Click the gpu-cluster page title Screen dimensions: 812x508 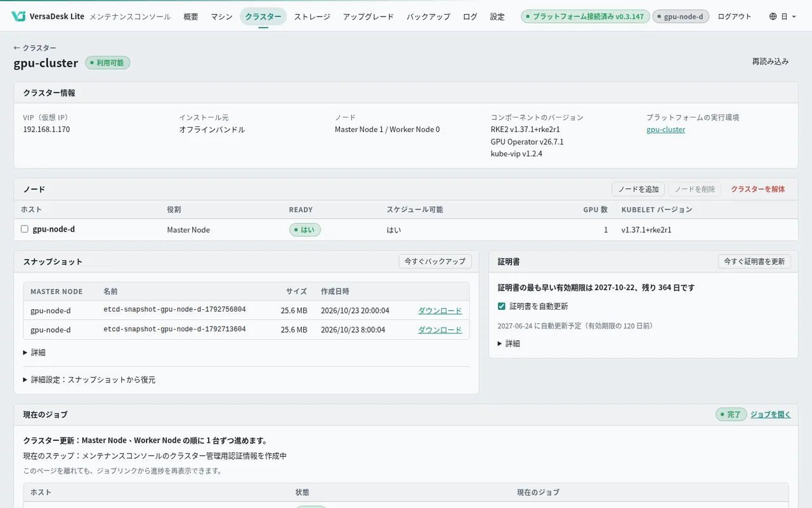coord(46,63)
